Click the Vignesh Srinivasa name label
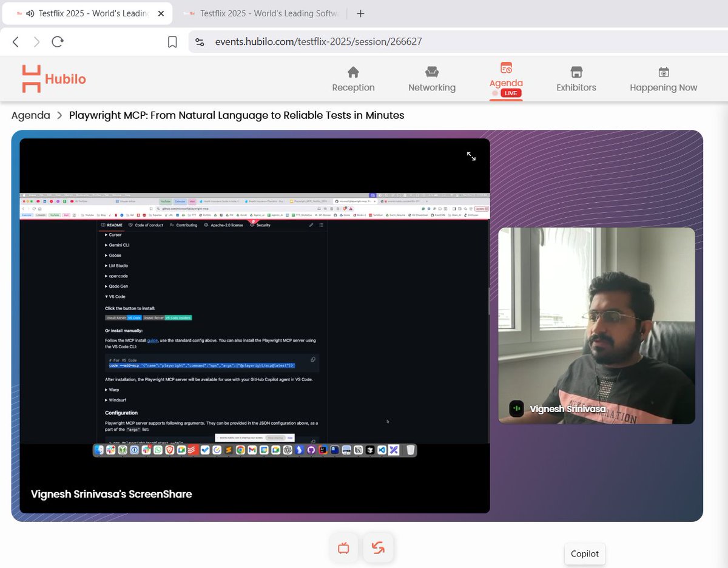 pyautogui.click(x=568, y=409)
